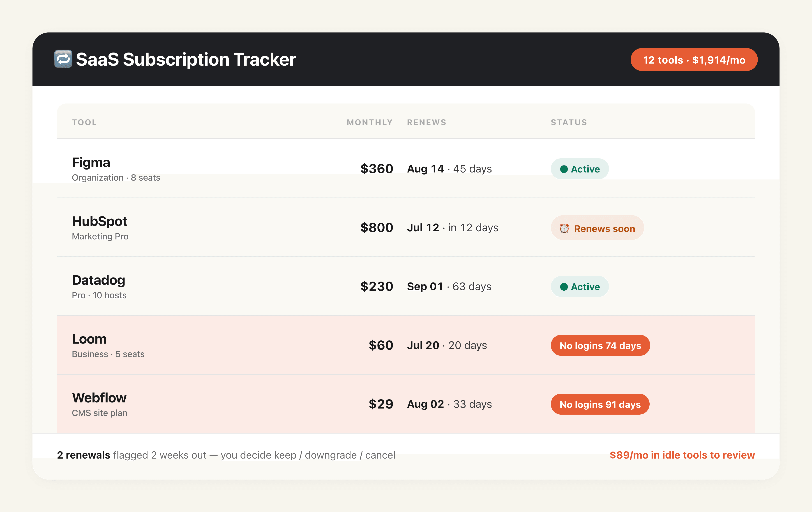Select the SaaS Subscription Tracker title

click(x=186, y=59)
